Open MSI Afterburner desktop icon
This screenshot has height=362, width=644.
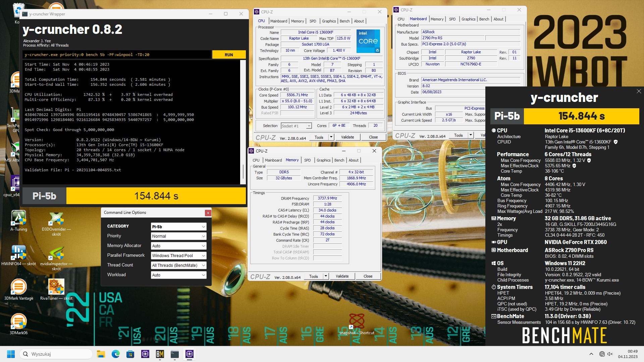[14, 152]
